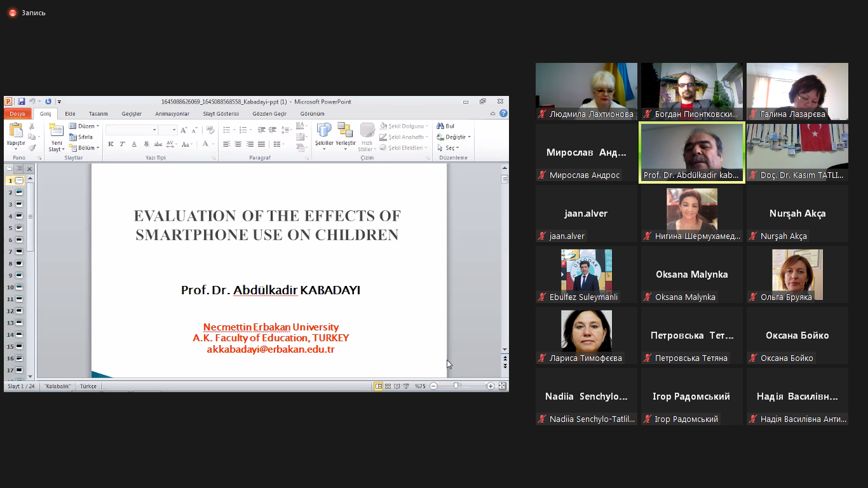Click the Sıfırla reset button
868x488 pixels.
click(81, 137)
